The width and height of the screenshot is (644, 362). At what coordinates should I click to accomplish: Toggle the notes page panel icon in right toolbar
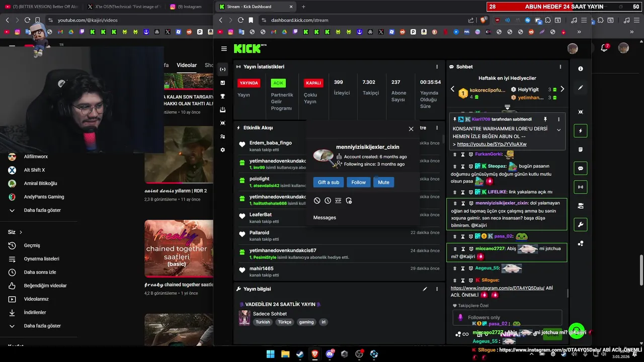581,149
